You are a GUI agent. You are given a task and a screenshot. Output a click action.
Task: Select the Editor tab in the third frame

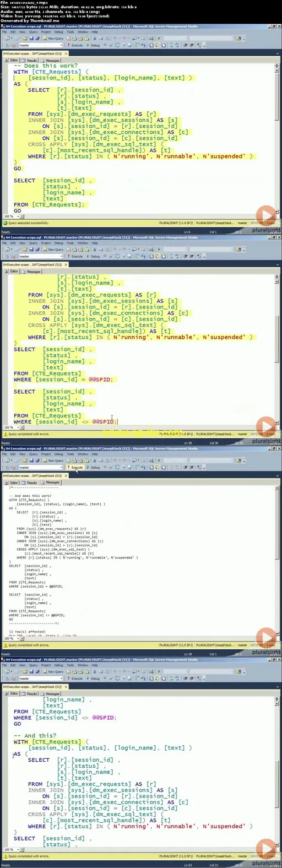point(12,482)
